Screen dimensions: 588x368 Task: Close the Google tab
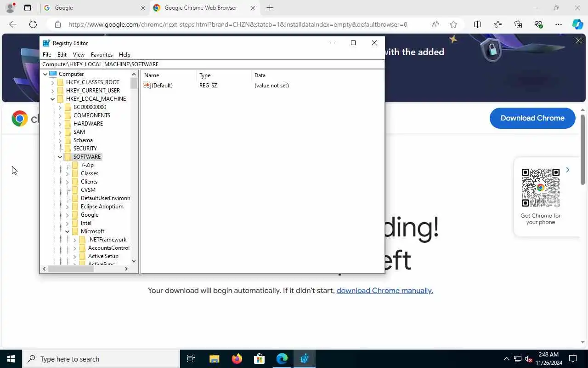click(143, 8)
